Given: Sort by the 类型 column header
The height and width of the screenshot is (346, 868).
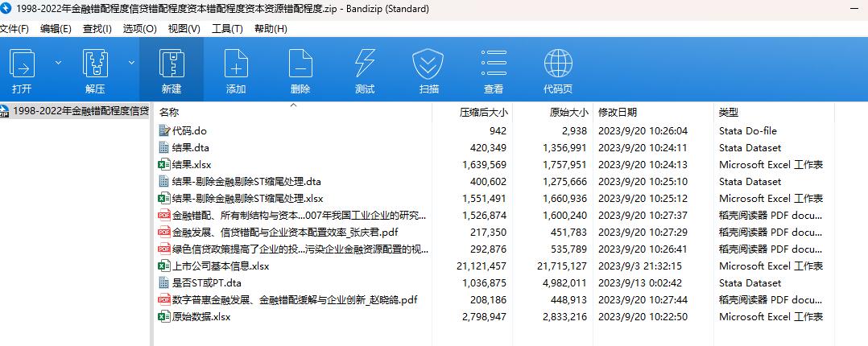Looking at the screenshot, I should coord(729,113).
